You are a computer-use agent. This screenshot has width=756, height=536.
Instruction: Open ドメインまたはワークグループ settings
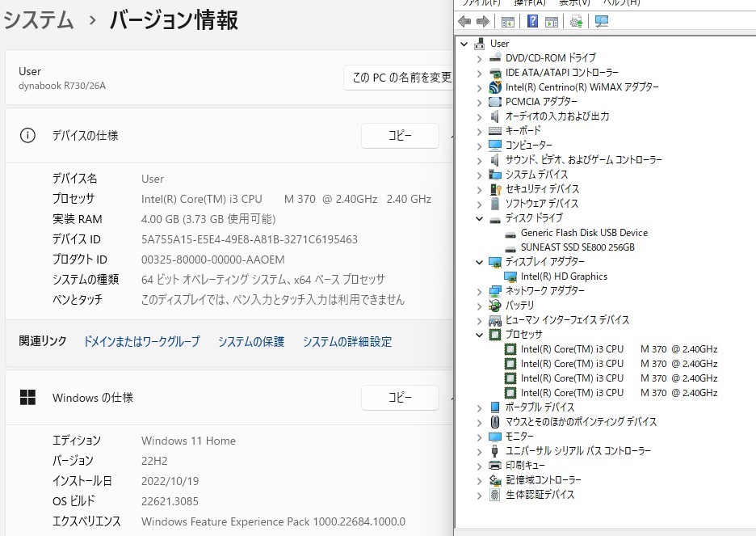[x=141, y=341]
